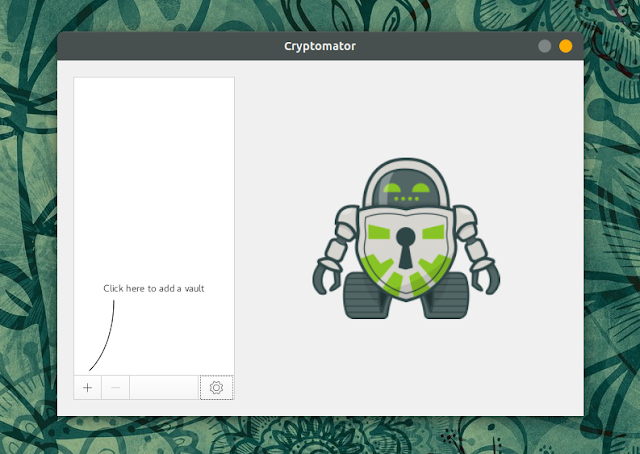Close the window with the orange button
This screenshot has width=640, height=454.
click(565, 46)
